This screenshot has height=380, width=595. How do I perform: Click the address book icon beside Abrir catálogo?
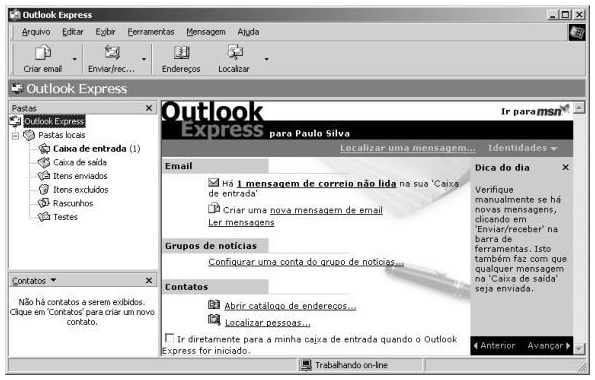(x=214, y=304)
